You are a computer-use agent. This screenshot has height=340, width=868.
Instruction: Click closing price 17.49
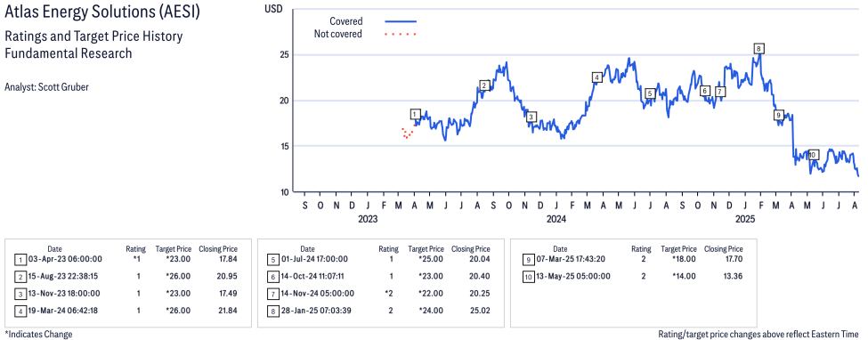[x=228, y=293]
